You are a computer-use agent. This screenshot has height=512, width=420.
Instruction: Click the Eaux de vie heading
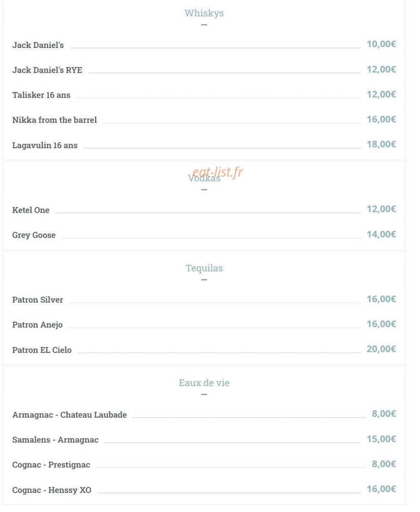(x=204, y=383)
